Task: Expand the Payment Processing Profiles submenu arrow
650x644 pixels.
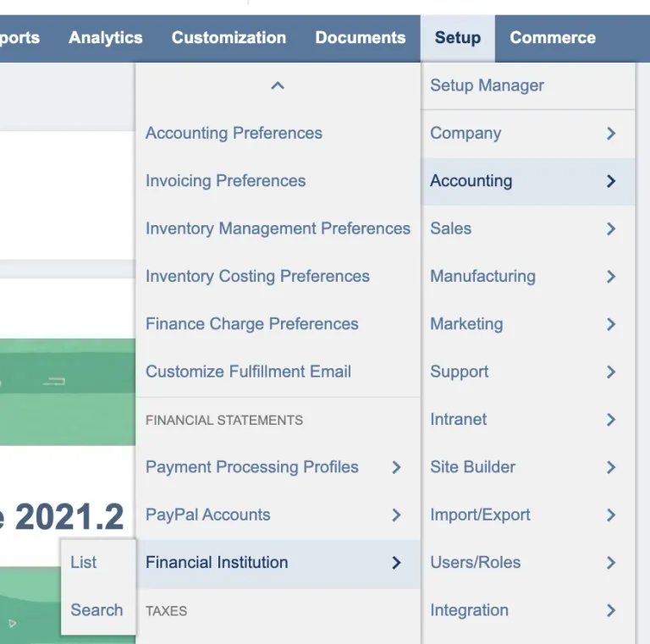Action: 396,467
